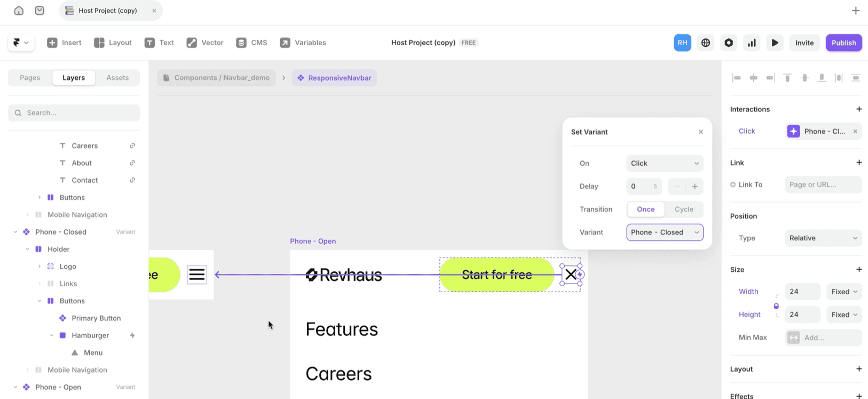
Task: Open site settings globe icon
Action: pyautogui.click(x=706, y=42)
